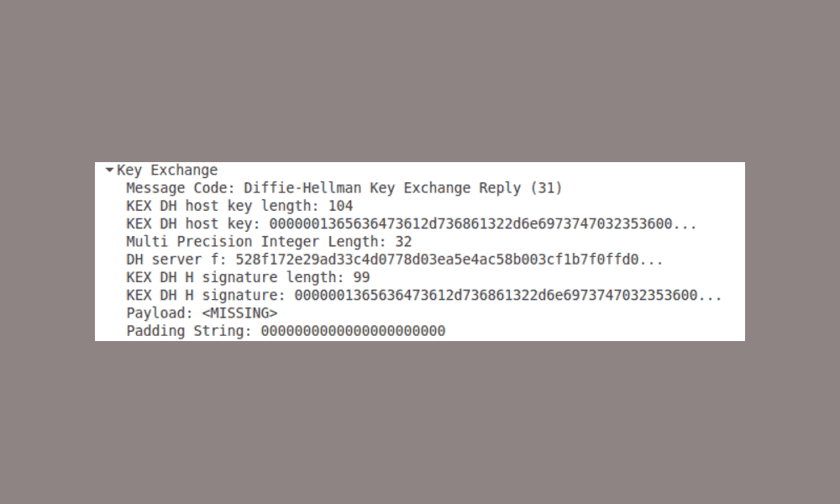
Task: Click the H signature hex value
Action: (508, 295)
